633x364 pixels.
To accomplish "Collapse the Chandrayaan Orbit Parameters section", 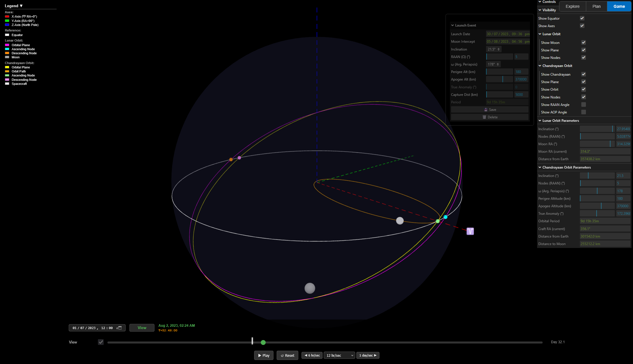I will 540,167.
